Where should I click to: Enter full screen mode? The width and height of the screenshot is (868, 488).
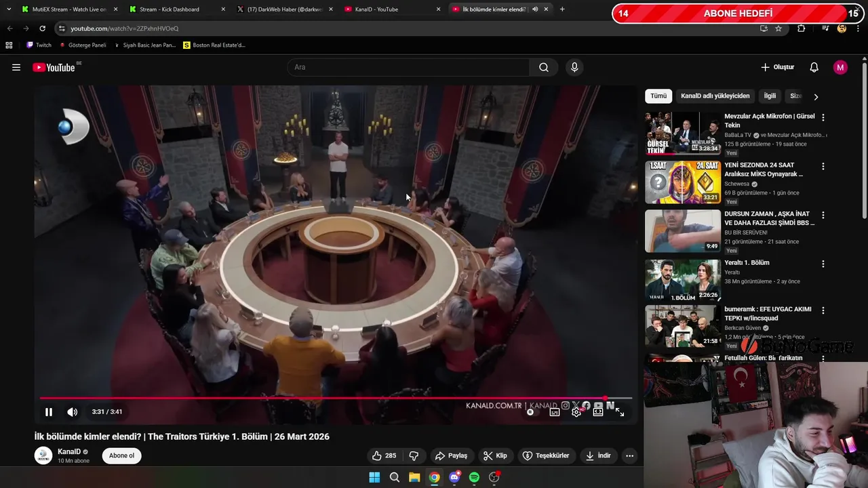coord(620,412)
